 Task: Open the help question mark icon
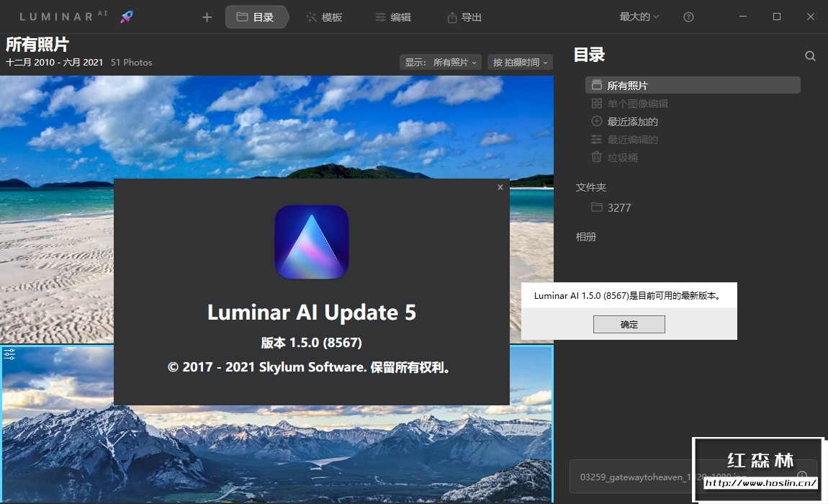[688, 17]
